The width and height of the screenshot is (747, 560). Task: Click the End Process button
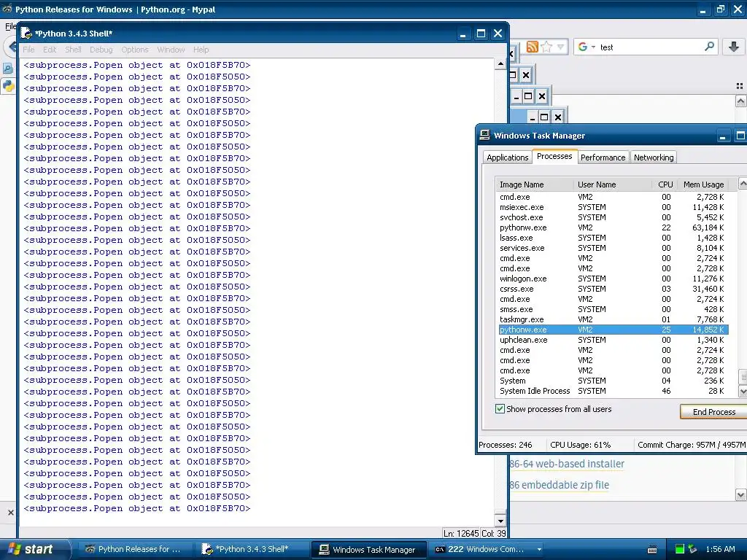[x=713, y=412]
